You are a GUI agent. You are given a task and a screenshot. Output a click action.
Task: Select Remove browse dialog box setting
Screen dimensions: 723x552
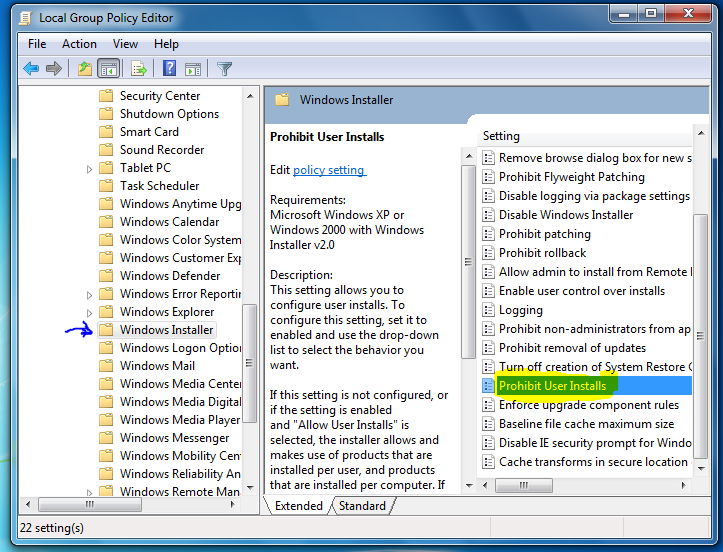pos(595,158)
